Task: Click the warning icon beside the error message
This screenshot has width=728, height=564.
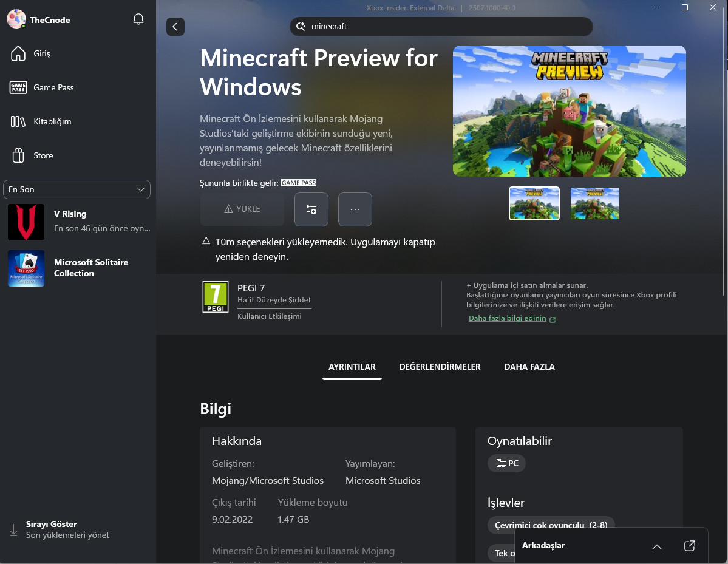Action: click(206, 241)
